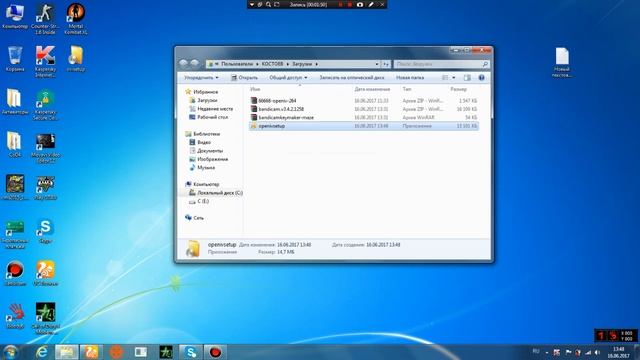This screenshot has height=360, width=640.
Task: Select Недавние места in navigation pane
Action: coord(215,109)
